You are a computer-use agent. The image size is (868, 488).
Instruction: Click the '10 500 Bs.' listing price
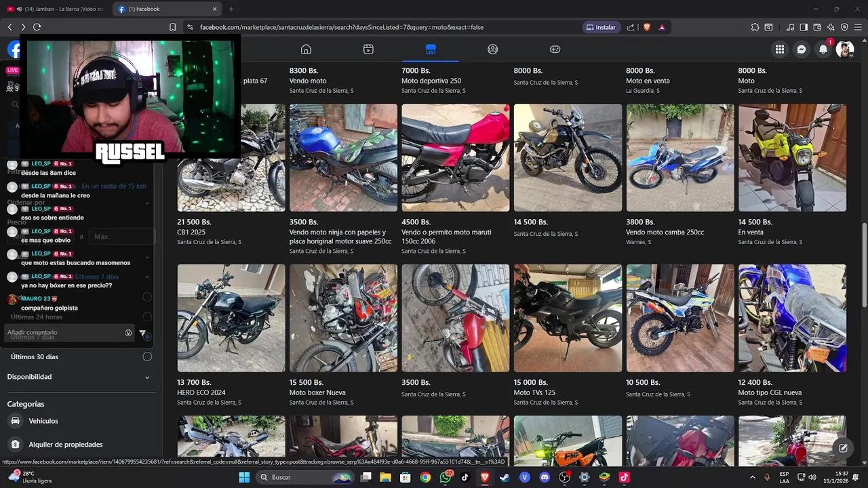pos(643,382)
